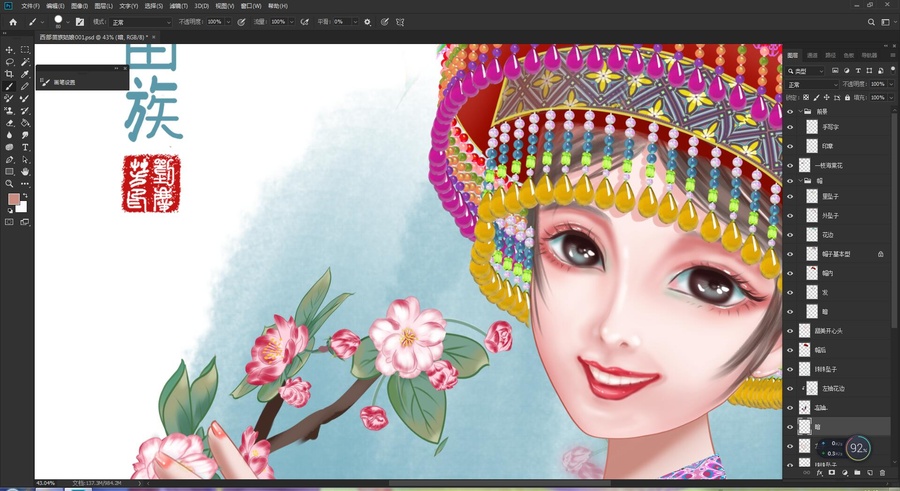
Task: Open the 文件(F) menu
Action: (30, 6)
